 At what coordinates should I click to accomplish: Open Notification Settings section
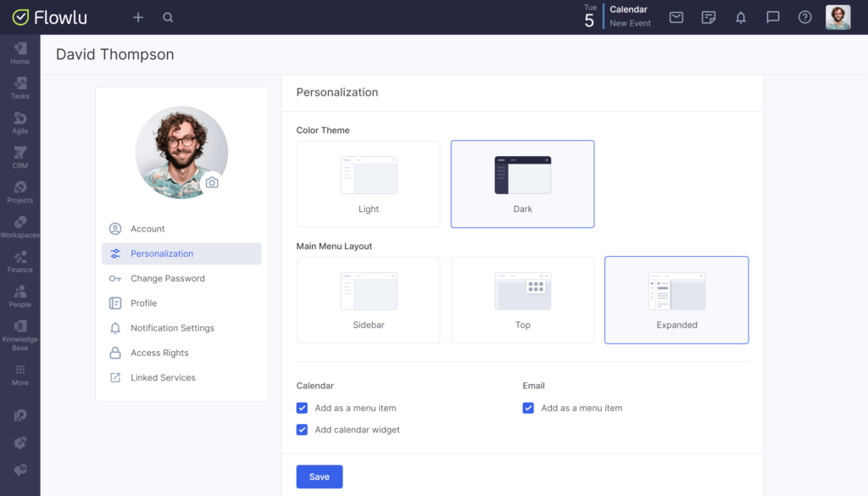click(181, 328)
